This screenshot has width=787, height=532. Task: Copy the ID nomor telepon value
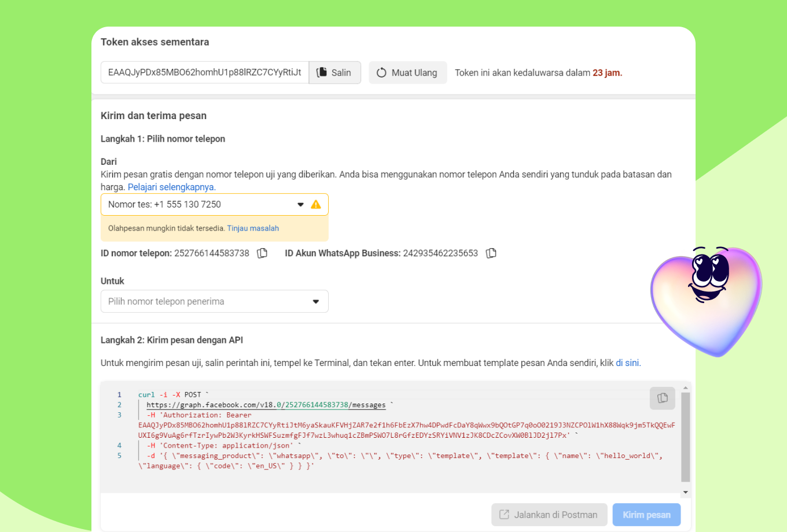262,253
